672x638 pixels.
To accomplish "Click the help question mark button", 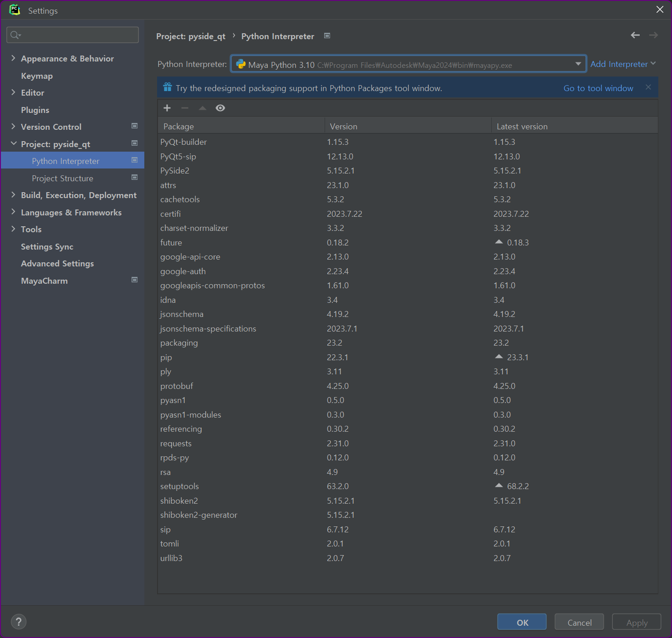I will pos(19,622).
